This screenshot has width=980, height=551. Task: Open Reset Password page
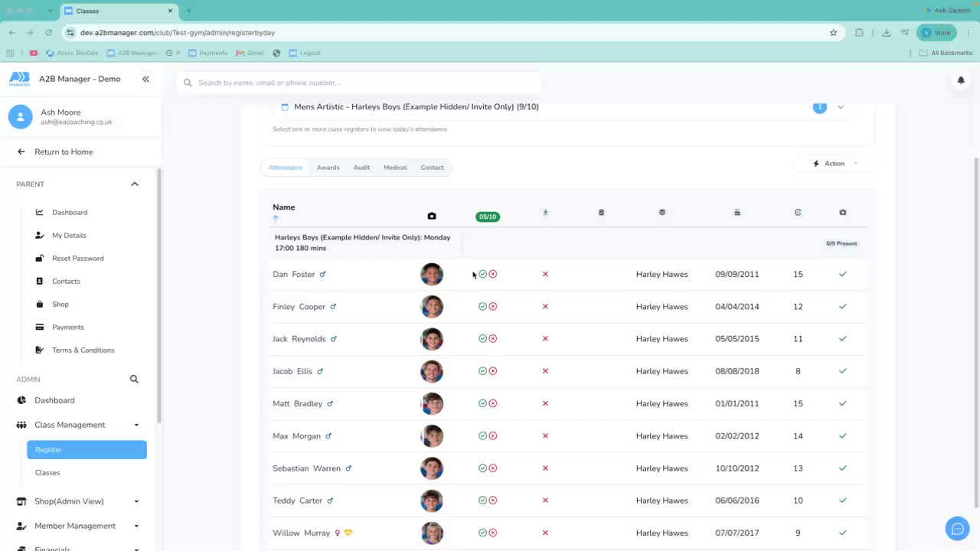77,258
